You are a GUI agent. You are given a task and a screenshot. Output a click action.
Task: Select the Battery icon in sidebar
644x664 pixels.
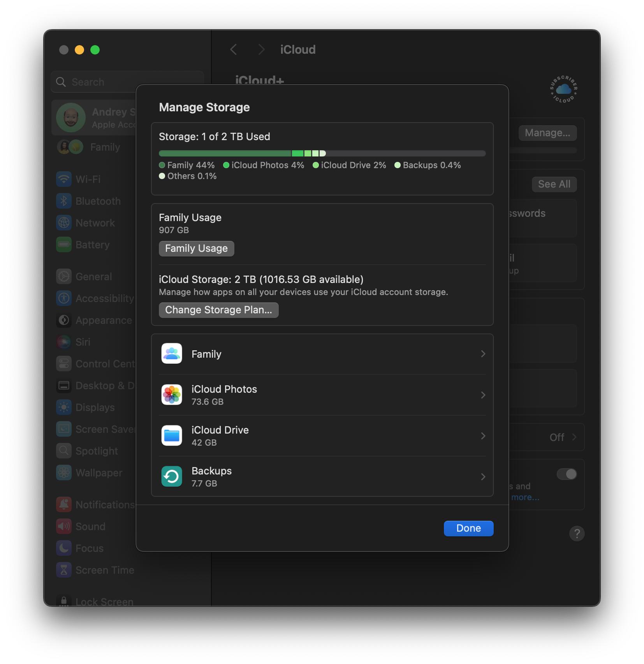(x=64, y=244)
